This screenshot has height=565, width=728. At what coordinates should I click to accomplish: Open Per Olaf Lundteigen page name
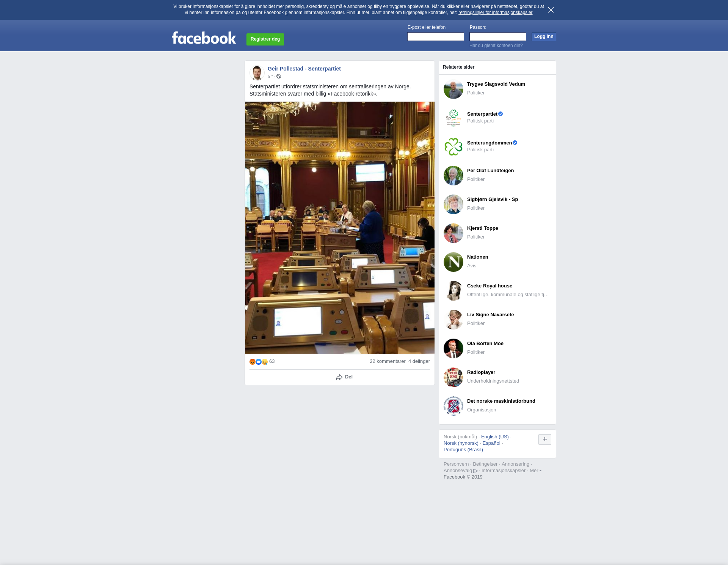point(490,171)
